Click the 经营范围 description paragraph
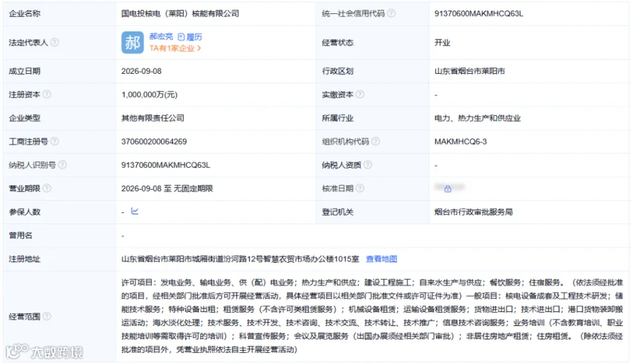 372,316
